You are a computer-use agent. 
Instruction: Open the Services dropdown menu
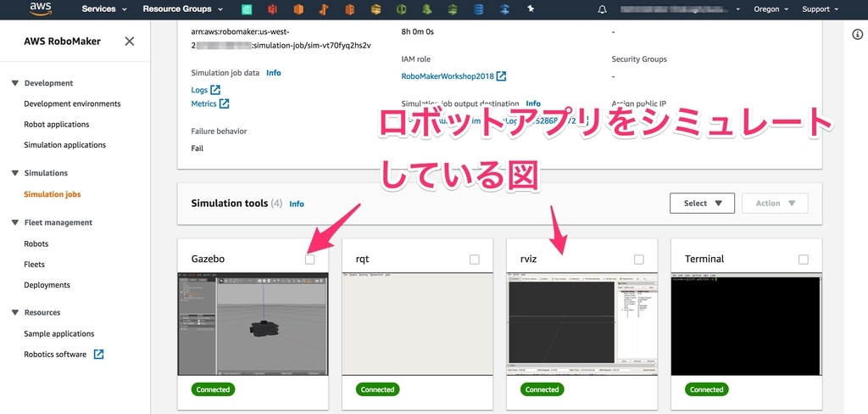tap(104, 8)
